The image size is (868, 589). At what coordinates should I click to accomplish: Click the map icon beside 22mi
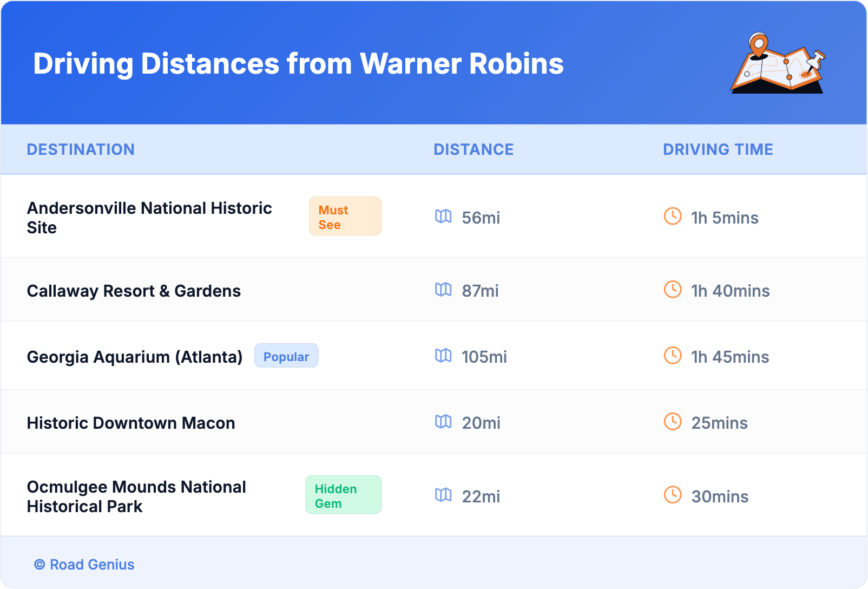click(443, 495)
